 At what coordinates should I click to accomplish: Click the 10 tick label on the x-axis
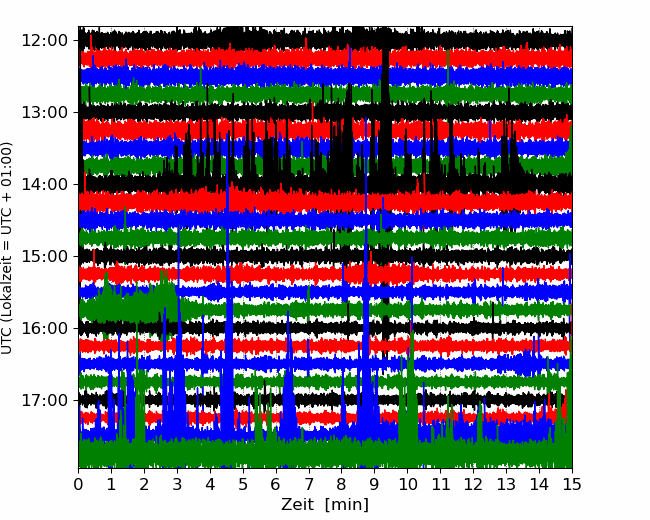(x=407, y=484)
